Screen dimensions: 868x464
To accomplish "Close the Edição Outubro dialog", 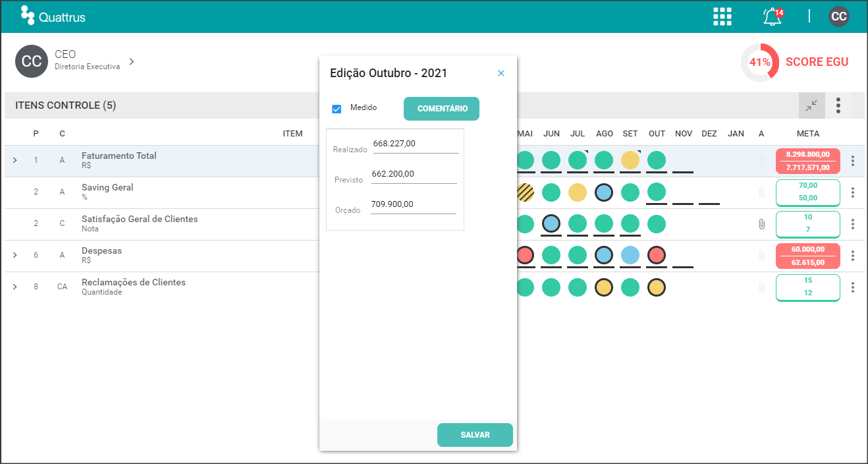I will pyautogui.click(x=501, y=73).
